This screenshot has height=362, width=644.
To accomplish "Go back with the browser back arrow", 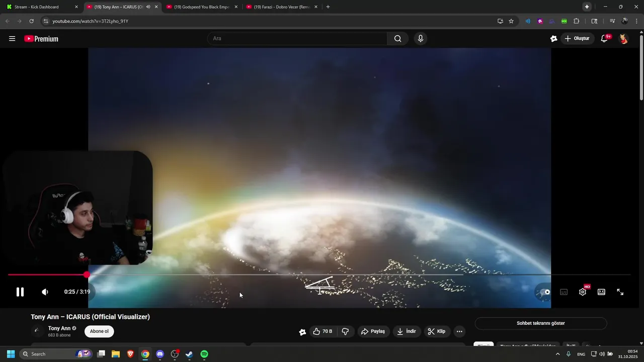I will click(x=7, y=21).
